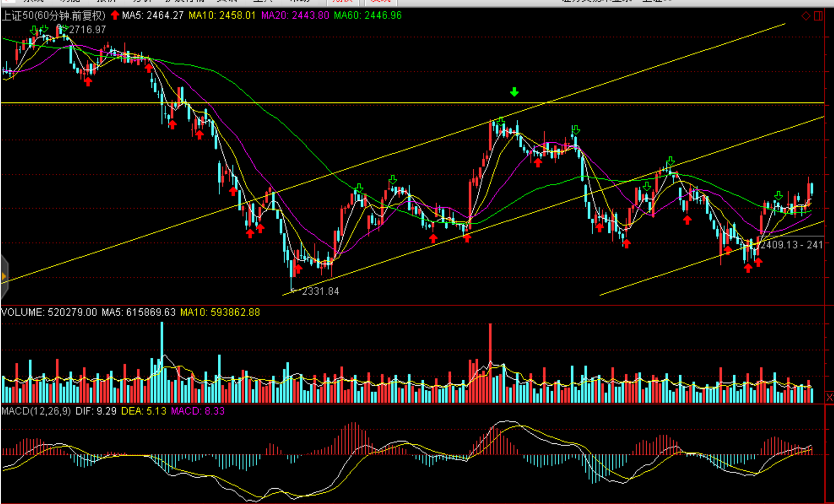
Task: Click the MA60 green moving average label
Action: coord(367,15)
